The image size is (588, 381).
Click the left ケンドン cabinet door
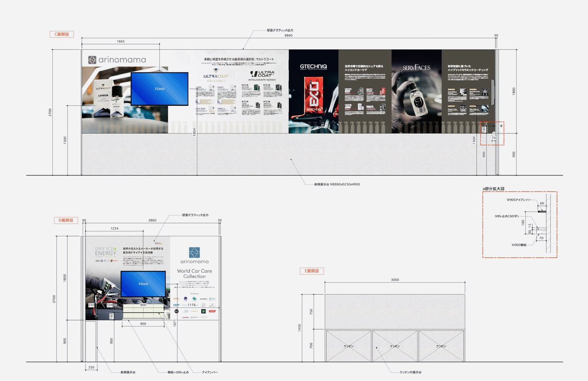pos(348,346)
